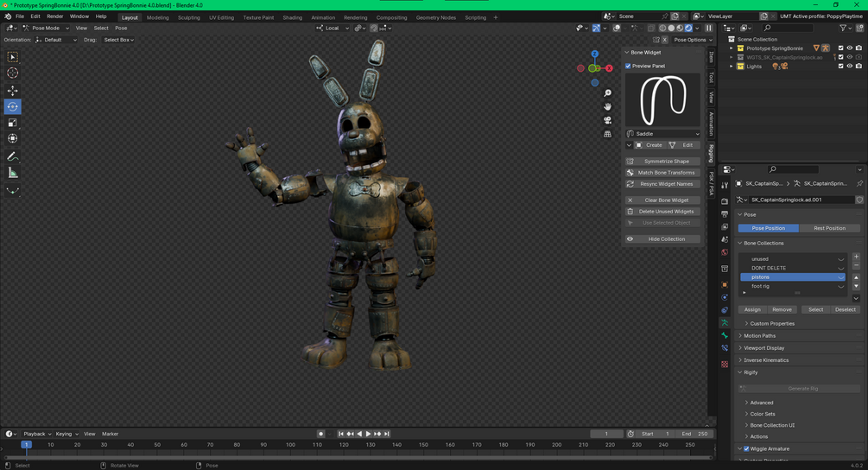Click the zoom magnifier viewport icon
Image resolution: width=868 pixels, height=470 pixels.
(607, 93)
